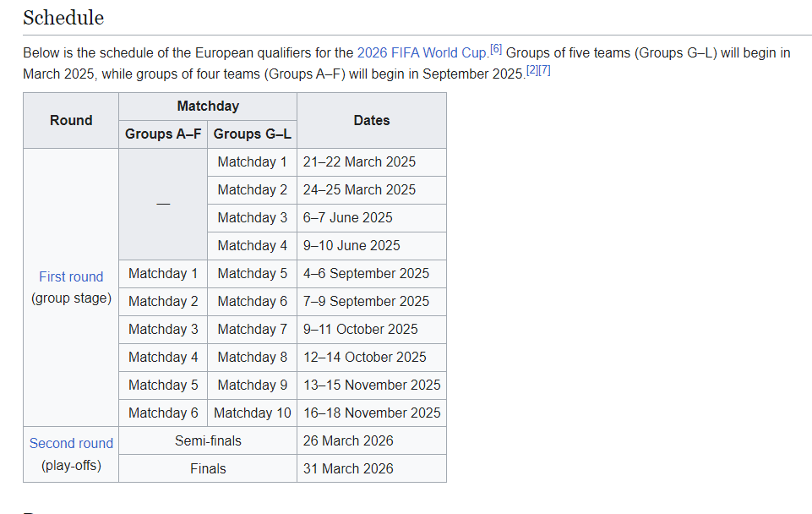The width and height of the screenshot is (812, 514).
Task: Click the Groups G–L subheader
Action: [253, 134]
